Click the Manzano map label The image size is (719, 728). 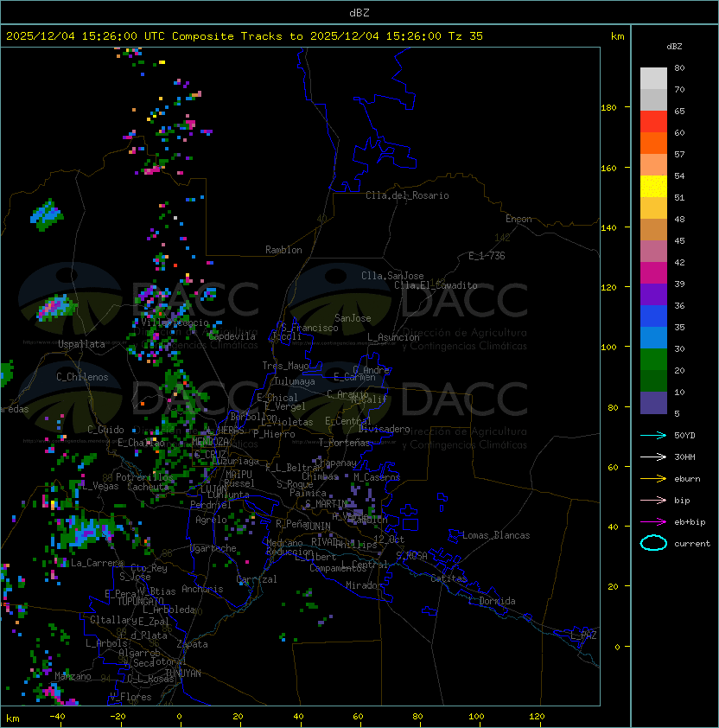point(73,676)
